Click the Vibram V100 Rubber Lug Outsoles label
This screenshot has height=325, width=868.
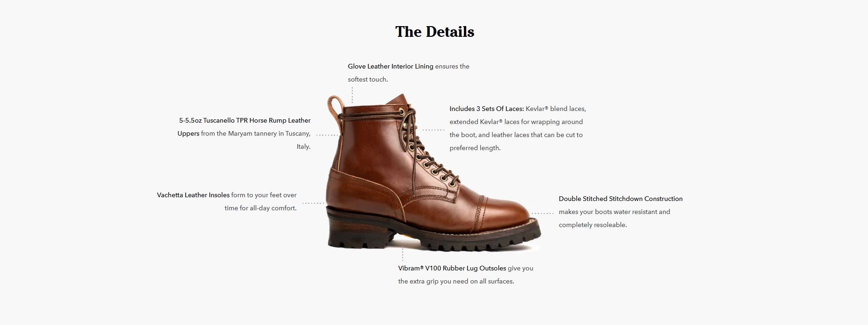pyautogui.click(x=452, y=268)
